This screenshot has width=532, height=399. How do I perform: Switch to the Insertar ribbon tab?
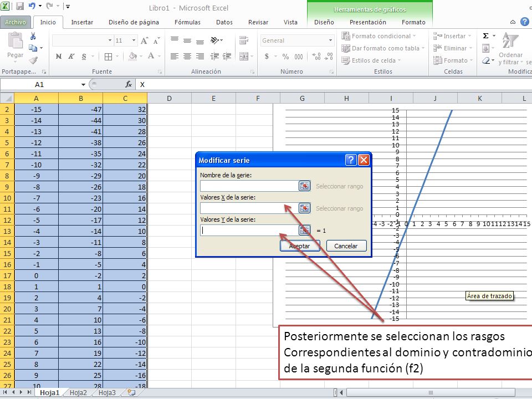[82, 22]
